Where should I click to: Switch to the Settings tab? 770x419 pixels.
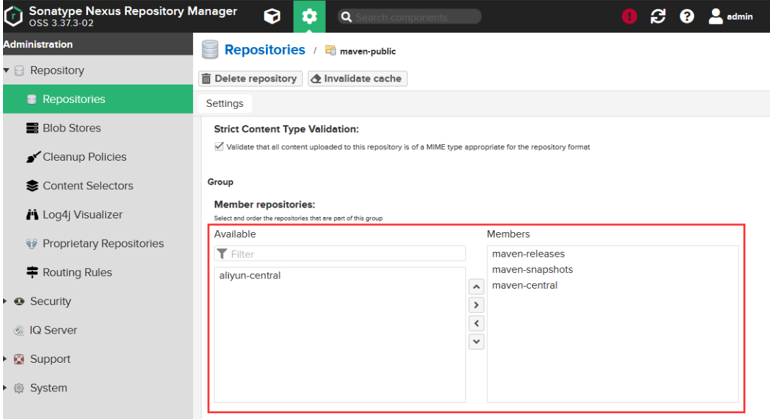(x=224, y=104)
